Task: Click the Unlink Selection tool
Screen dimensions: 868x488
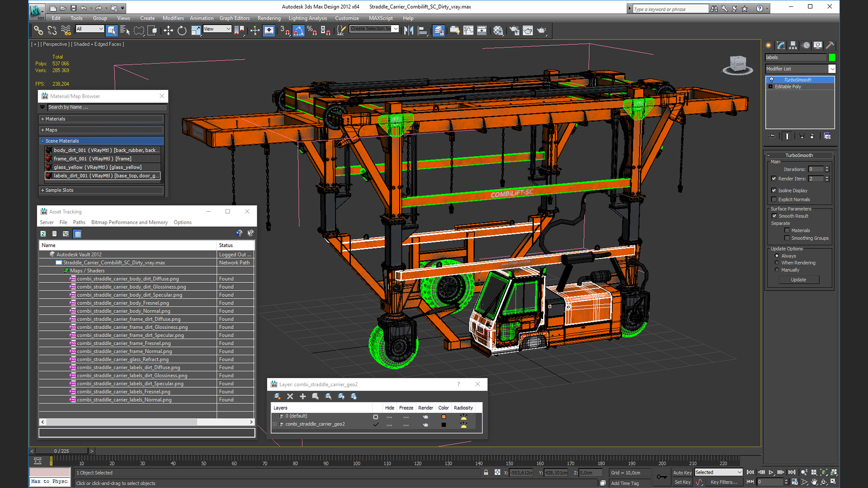Action: [x=52, y=30]
